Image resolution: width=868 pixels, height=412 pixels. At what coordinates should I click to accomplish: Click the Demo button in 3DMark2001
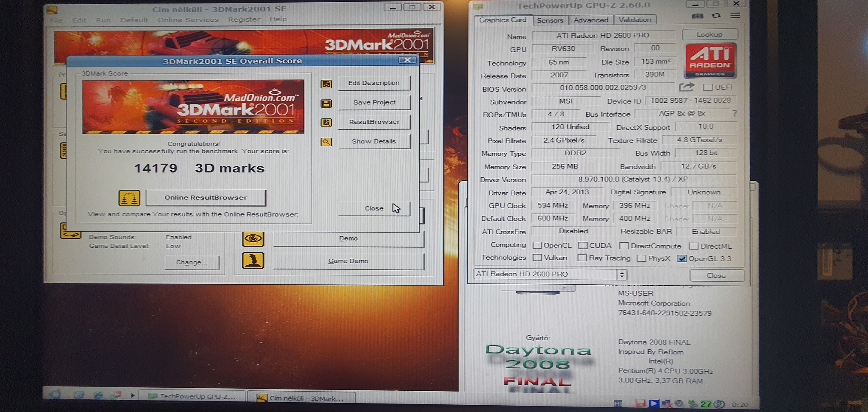tap(348, 238)
